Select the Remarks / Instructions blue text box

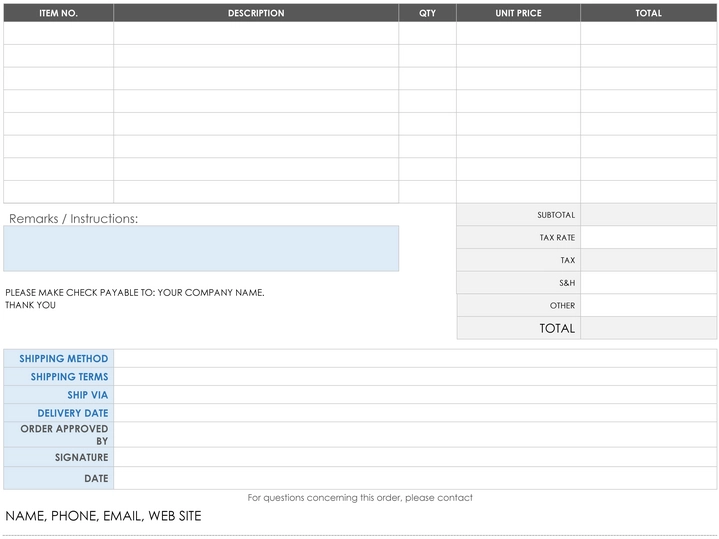(x=201, y=248)
